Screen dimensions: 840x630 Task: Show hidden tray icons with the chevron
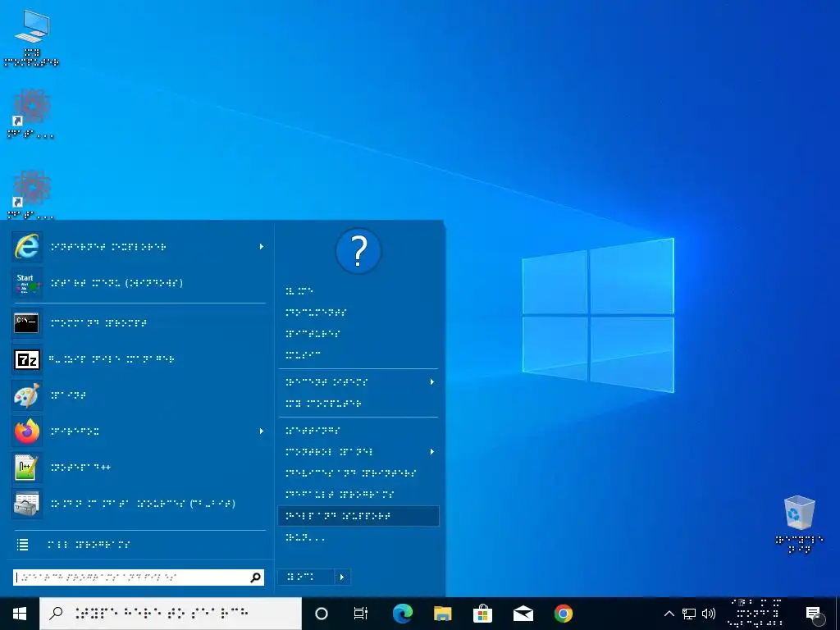pyautogui.click(x=669, y=614)
